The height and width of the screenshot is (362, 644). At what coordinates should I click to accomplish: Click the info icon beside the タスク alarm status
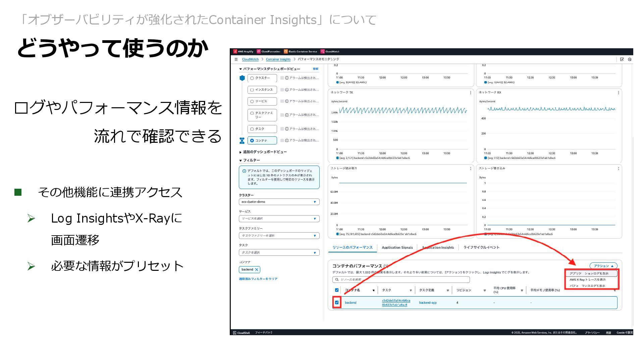coord(287,129)
